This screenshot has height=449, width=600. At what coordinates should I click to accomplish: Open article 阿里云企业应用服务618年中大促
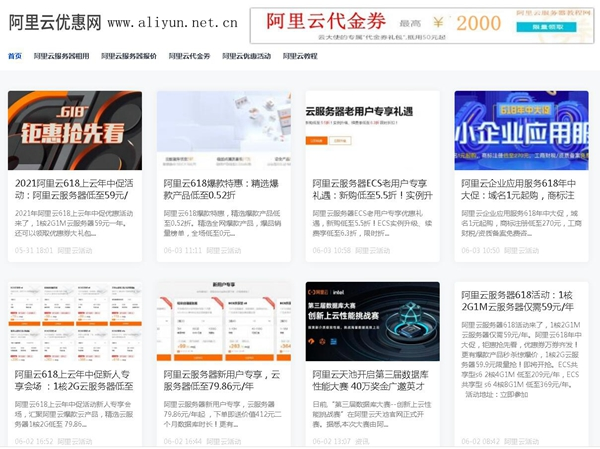[x=520, y=190]
